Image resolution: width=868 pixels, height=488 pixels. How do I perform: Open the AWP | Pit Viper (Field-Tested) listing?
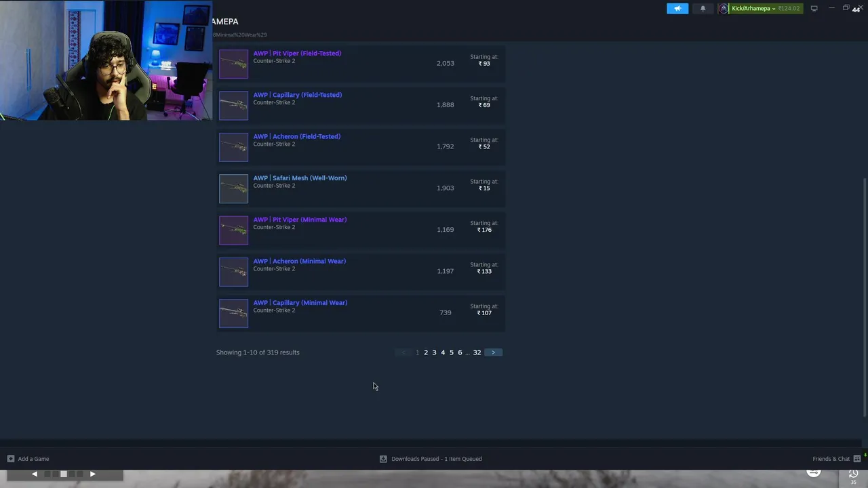tap(297, 53)
